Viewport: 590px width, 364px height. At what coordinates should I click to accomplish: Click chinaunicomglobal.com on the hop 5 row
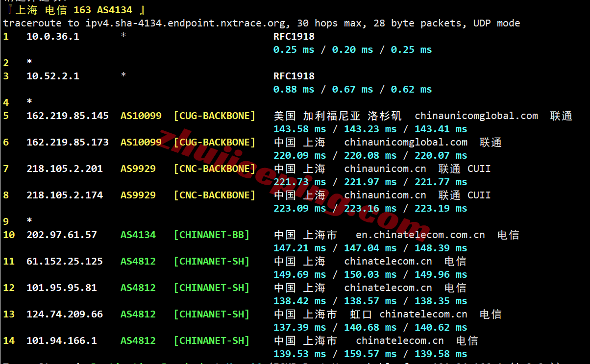[x=476, y=116]
